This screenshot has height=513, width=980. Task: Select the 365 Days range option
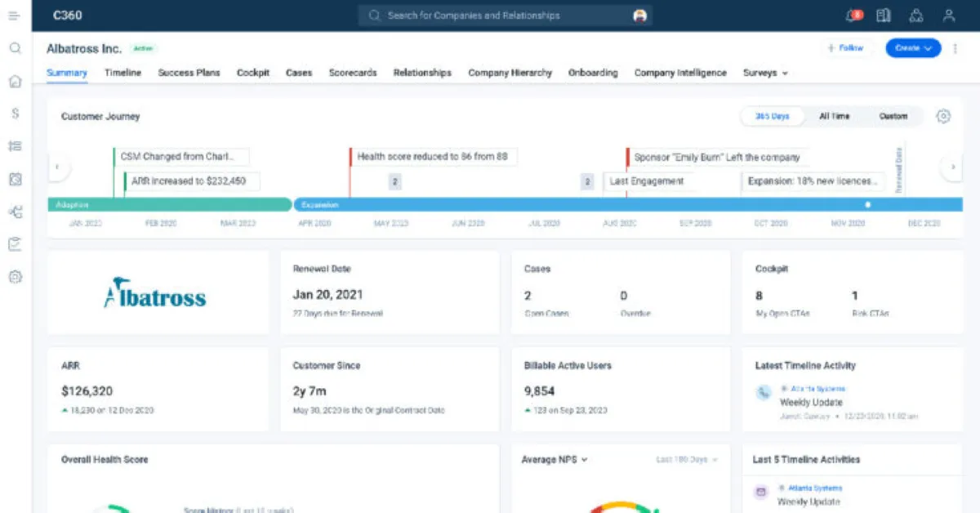772,116
